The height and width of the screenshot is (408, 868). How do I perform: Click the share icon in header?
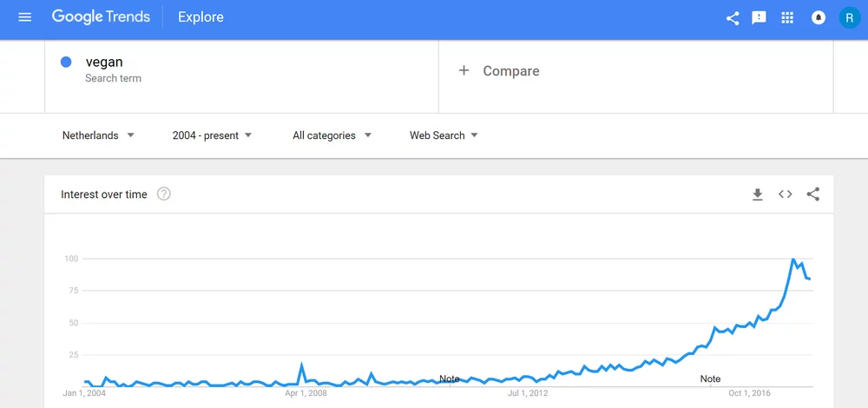tap(733, 17)
